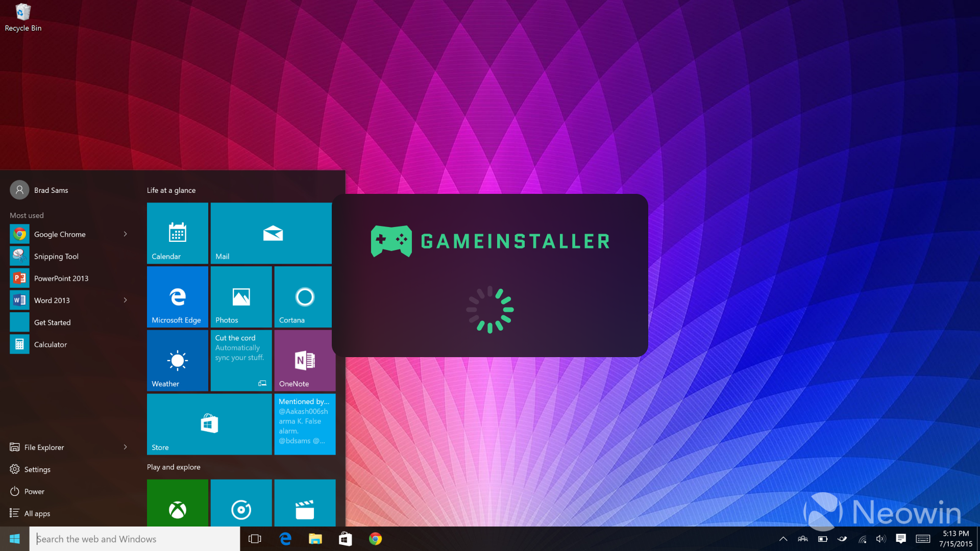Image resolution: width=980 pixels, height=551 pixels.
Task: Click the volume speaker tray icon
Action: [881, 539]
